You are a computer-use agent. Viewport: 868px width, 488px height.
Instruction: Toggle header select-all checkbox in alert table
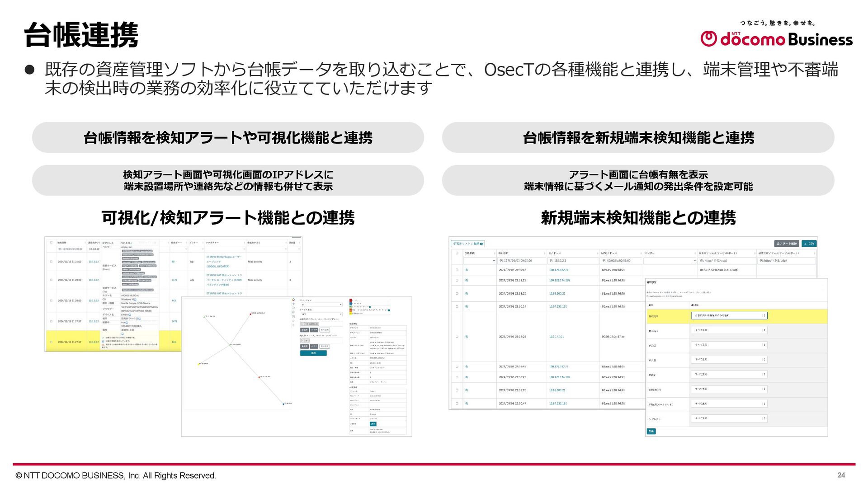pyautogui.click(x=51, y=243)
